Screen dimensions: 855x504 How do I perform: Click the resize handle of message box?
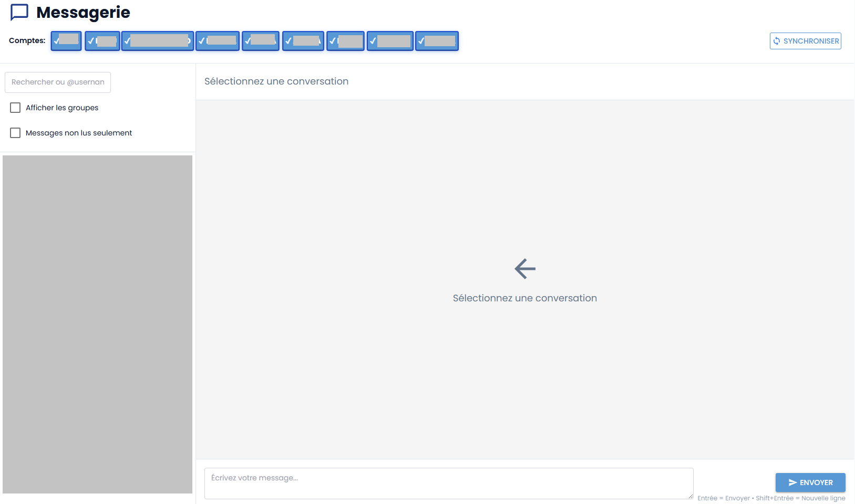click(690, 496)
